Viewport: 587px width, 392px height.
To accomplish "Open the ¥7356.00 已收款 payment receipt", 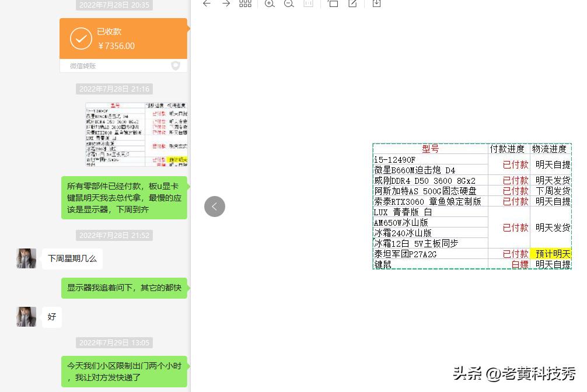I will point(123,38).
